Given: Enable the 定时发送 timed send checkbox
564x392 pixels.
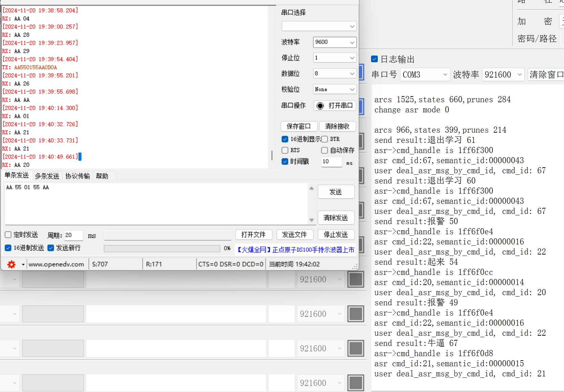Looking at the screenshot, I should (x=8, y=235).
